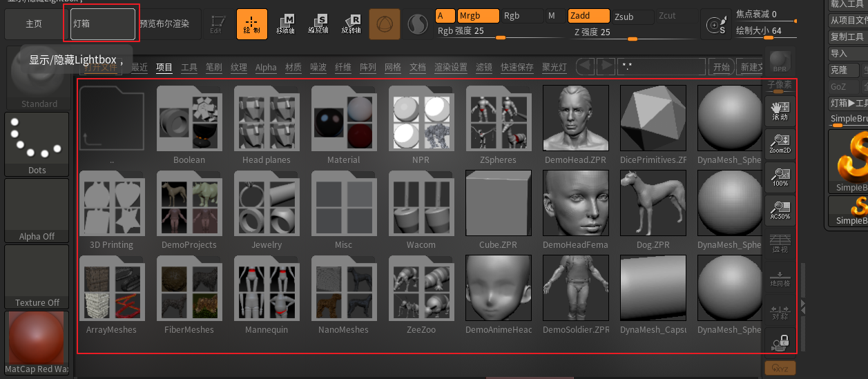This screenshot has height=379, width=868.
Task: Open the DemoSoldier.ZPR project thumbnail
Action: (576, 289)
